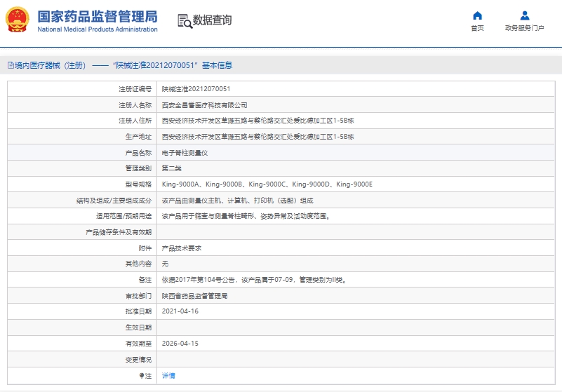Click approval date 2021-04-16
This screenshot has width=562, height=392.
point(180,311)
